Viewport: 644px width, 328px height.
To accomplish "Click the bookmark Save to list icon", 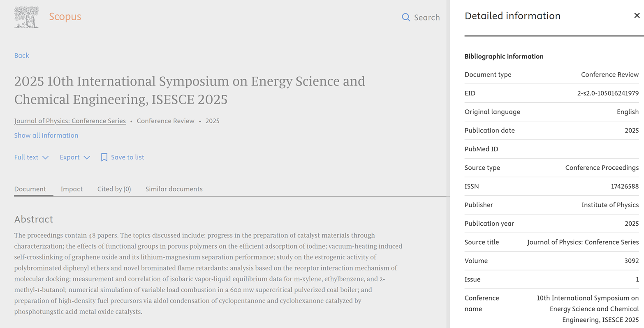I will (x=104, y=157).
